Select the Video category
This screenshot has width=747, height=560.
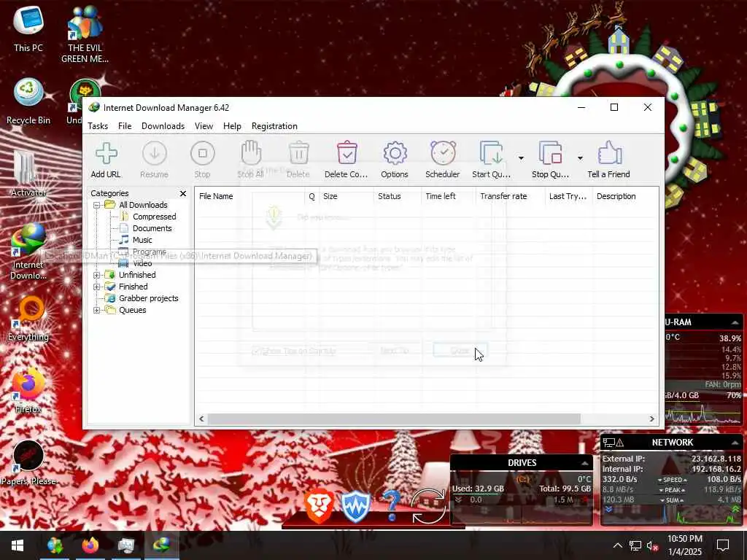pyautogui.click(x=142, y=263)
